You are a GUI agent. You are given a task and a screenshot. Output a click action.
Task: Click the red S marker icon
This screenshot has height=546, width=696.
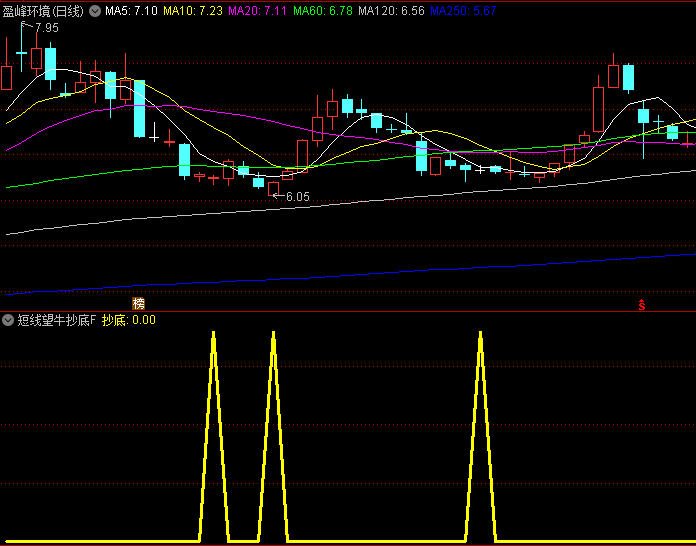[x=642, y=303]
